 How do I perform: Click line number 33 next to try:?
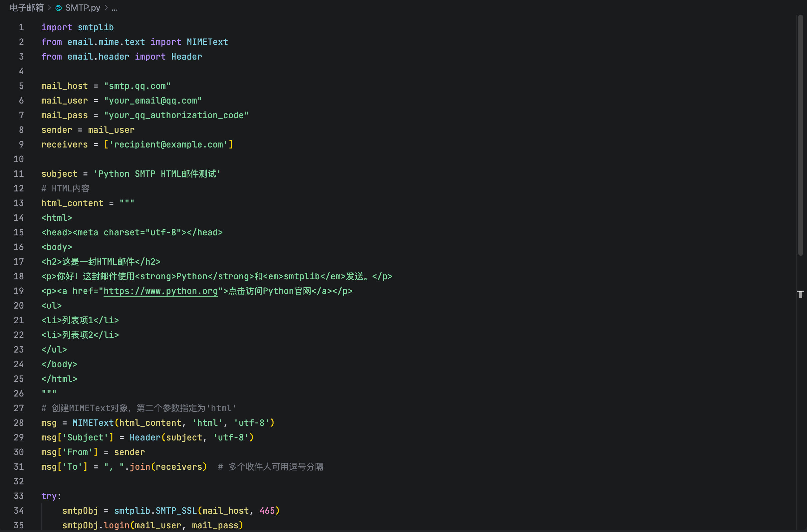19,496
